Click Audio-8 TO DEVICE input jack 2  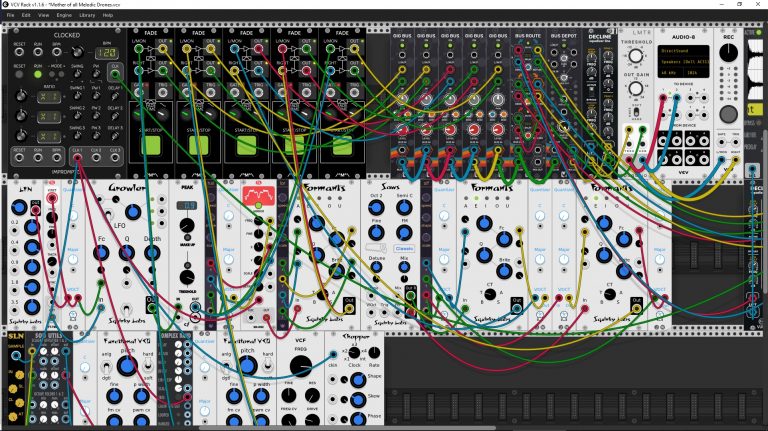[677, 98]
